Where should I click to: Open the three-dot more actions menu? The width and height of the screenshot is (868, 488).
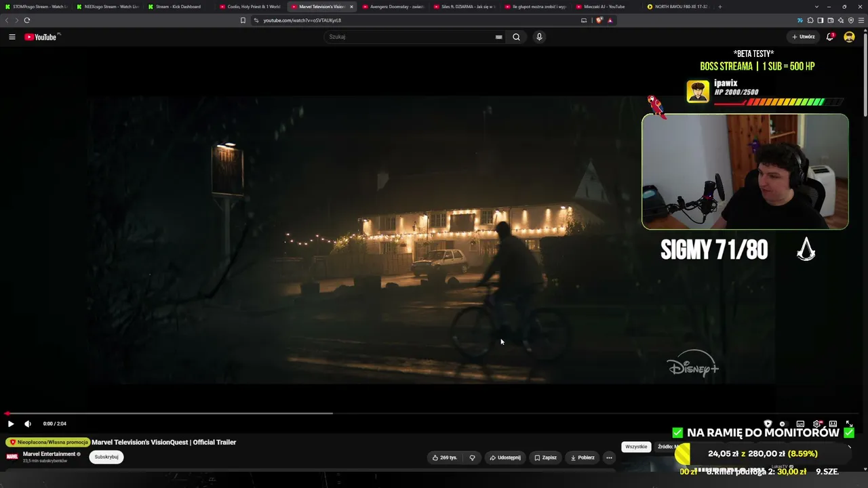[609, 457]
